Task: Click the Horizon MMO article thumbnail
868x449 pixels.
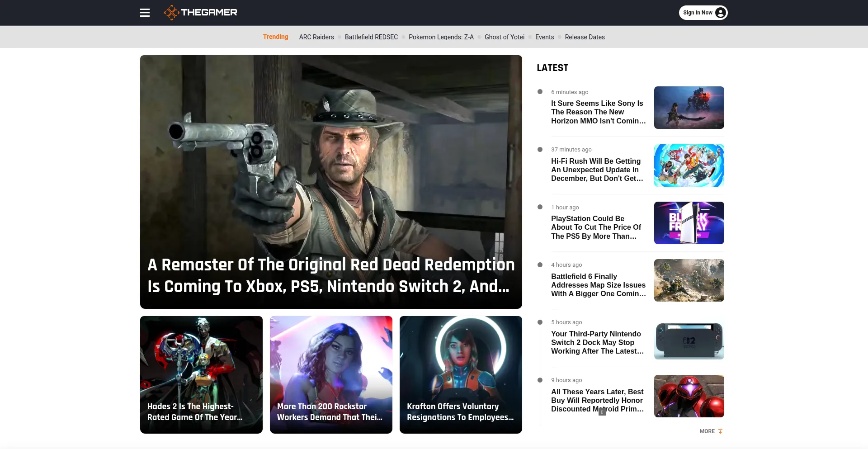Action: (689, 108)
